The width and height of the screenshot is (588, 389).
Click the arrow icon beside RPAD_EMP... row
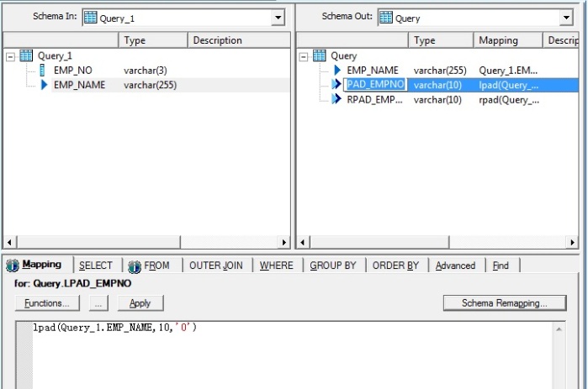pos(336,99)
